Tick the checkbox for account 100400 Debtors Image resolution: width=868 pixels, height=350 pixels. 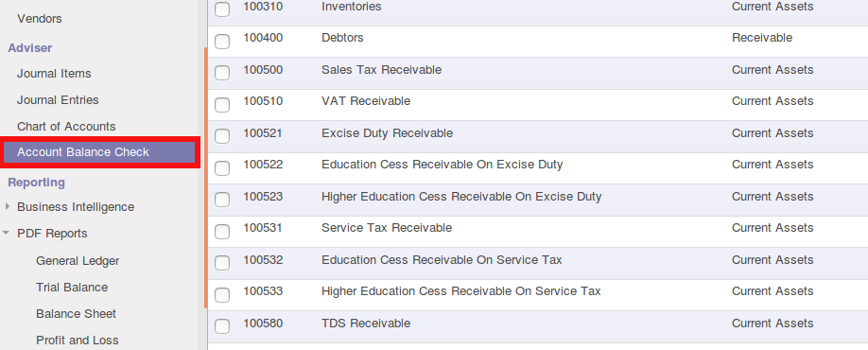coord(222,42)
